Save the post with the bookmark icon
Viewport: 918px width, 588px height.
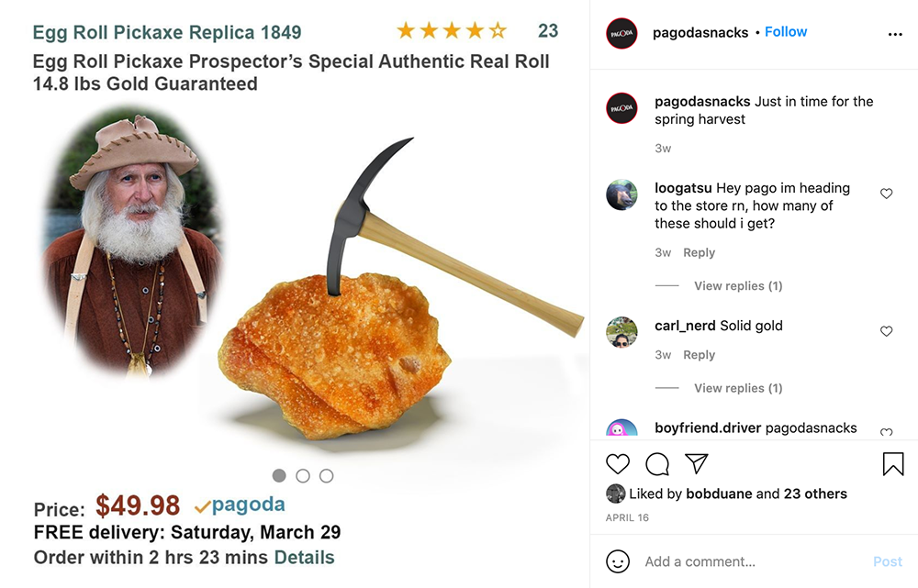893,464
